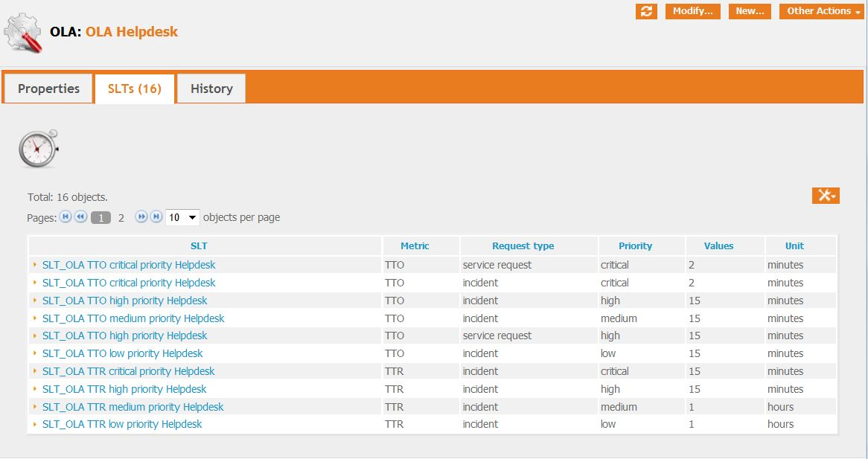
Task: Switch to the Properties tab
Action: pos(48,89)
